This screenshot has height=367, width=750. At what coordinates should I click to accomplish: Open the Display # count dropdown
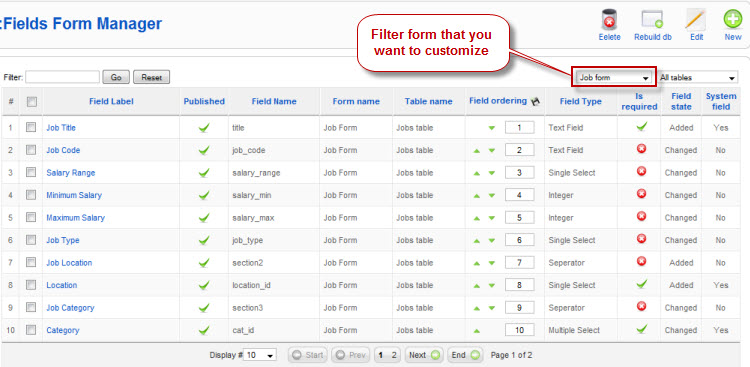point(261,356)
